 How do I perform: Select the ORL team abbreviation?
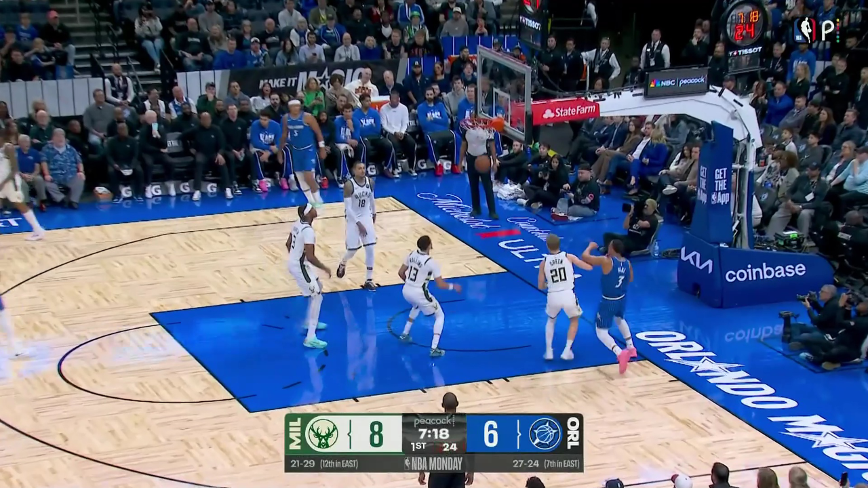573,434
